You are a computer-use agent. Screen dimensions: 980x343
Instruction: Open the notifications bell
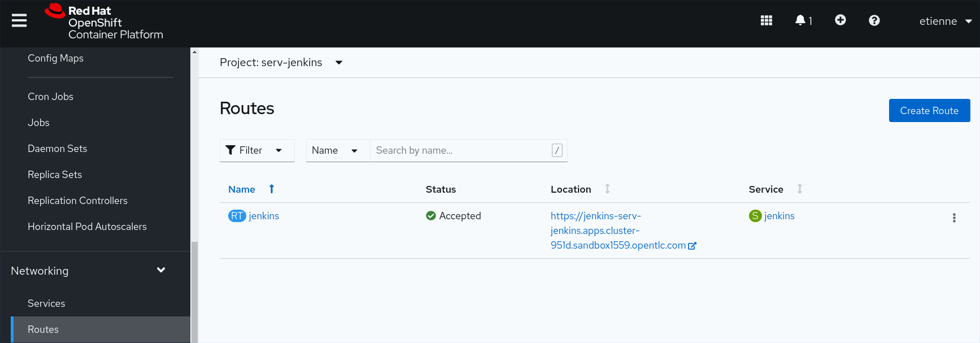tap(803, 20)
